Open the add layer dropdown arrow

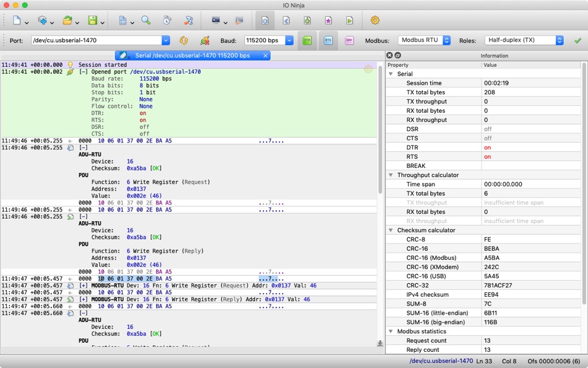(52, 22)
